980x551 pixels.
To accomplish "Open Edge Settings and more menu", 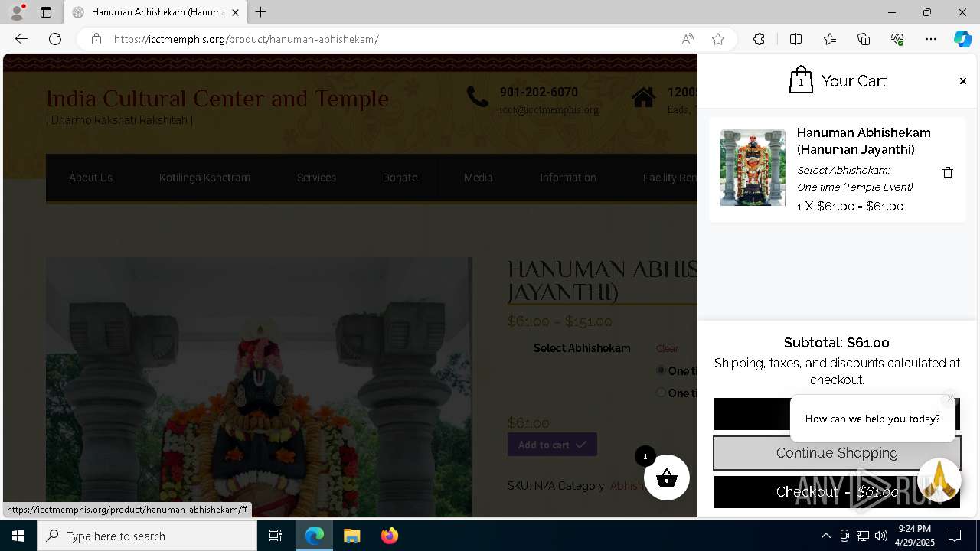I will click(931, 39).
